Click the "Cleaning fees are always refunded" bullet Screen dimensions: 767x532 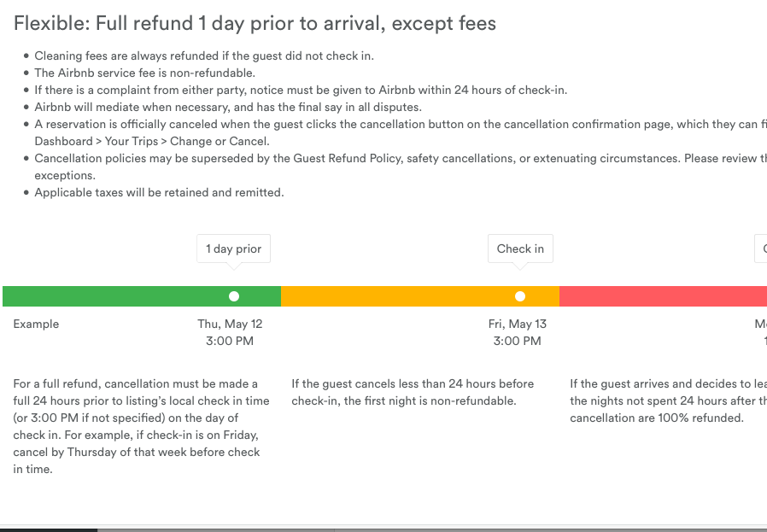tap(204, 56)
